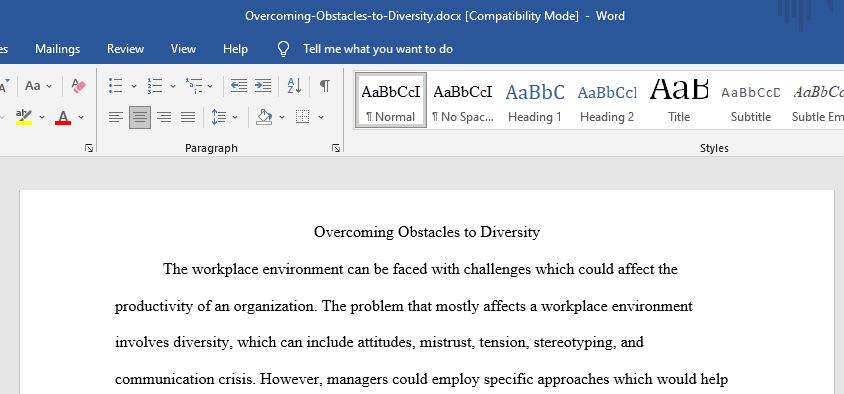Apply the Heading 1 style

(x=534, y=101)
